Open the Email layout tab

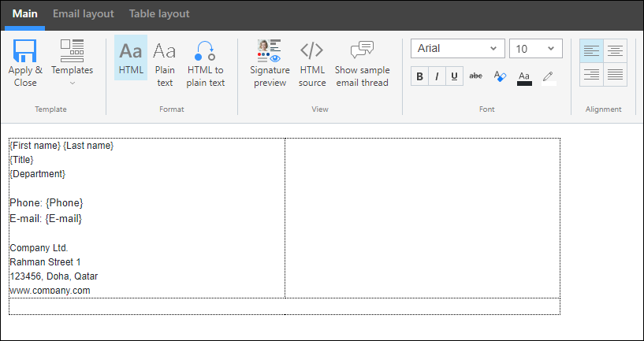[83, 13]
